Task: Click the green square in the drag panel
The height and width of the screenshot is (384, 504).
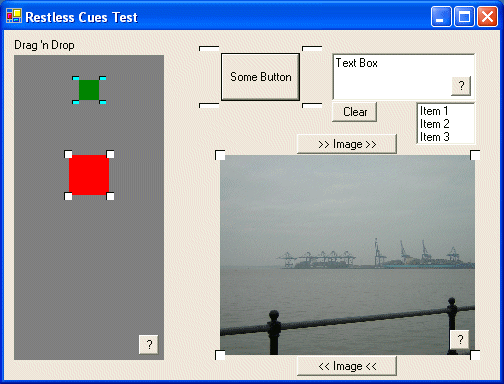Action: click(89, 90)
